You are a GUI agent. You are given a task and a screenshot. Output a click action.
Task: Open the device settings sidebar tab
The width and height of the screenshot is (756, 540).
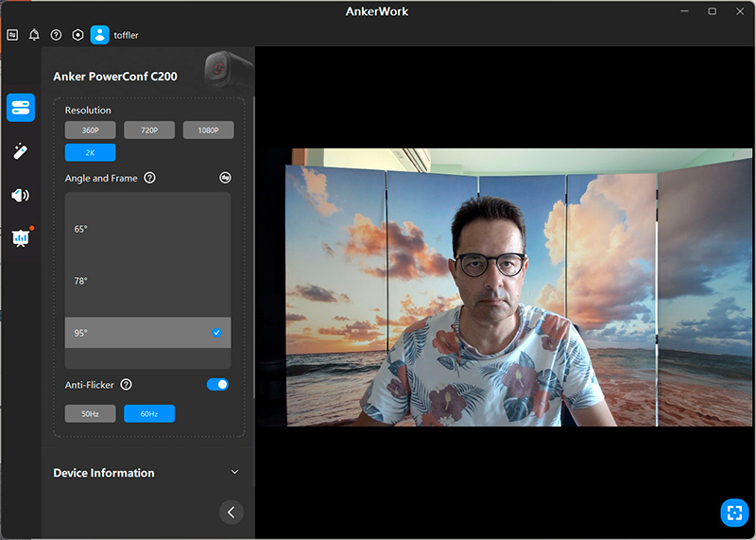21,107
